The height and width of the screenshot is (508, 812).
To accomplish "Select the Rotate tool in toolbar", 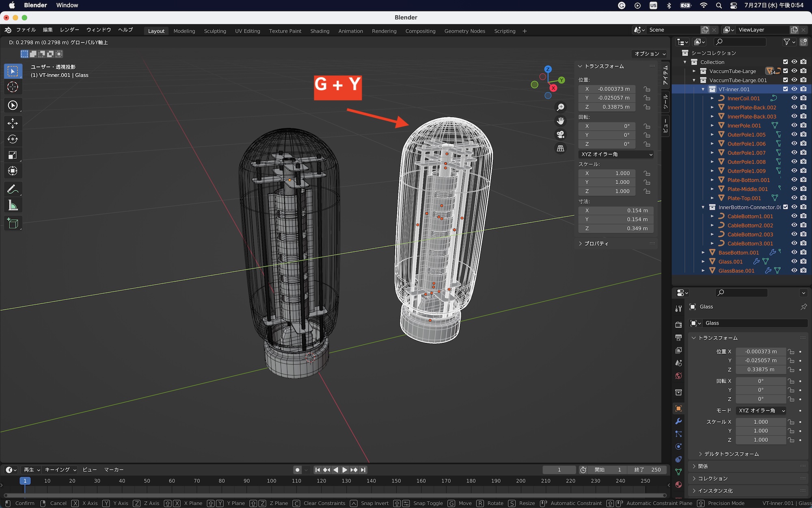I will click(13, 139).
